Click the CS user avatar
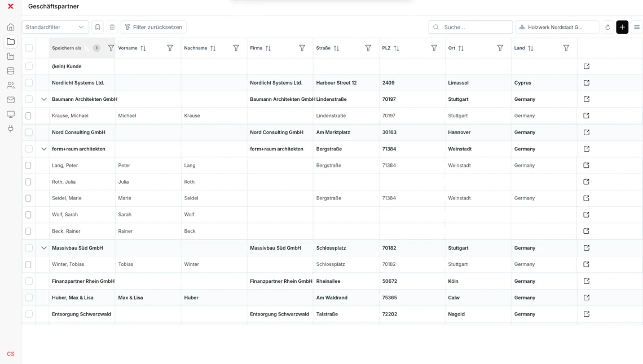This screenshot has width=643, height=364. point(11,354)
